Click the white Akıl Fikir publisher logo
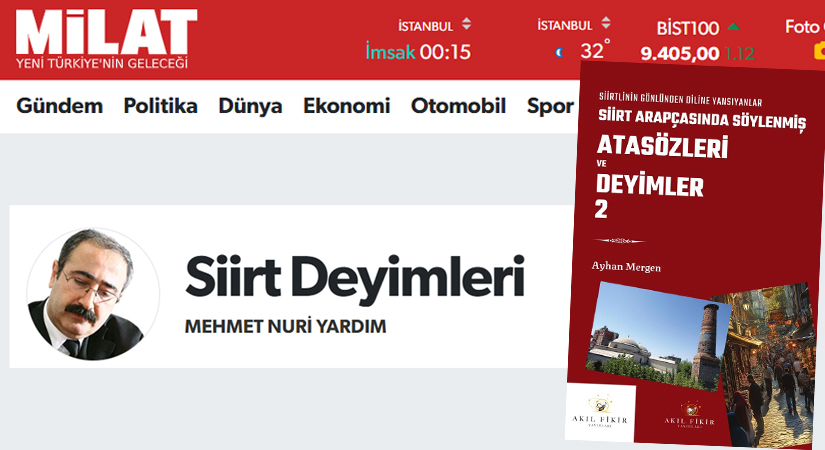Image resolution: width=825 pixels, height=450 pixels. [600, 413]
